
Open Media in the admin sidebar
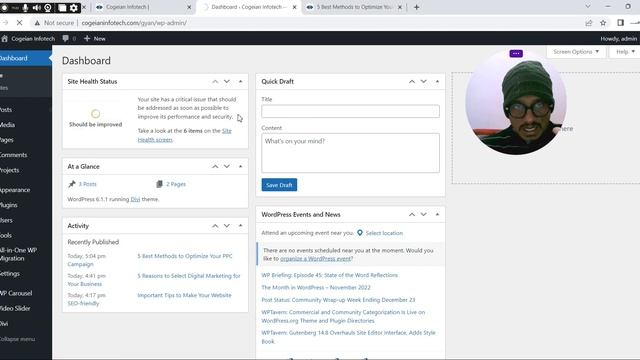25,125
